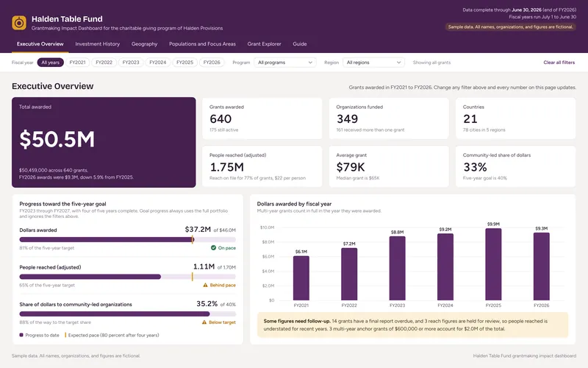Click the Behind pace warning triangle icon
The image size is (588, 368).
click(x=205, y=285)
